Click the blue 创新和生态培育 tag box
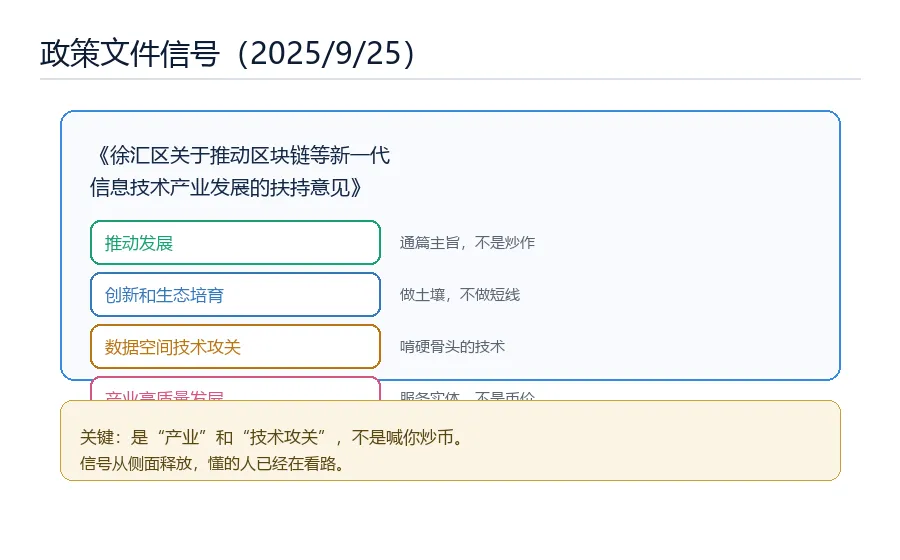 click(x=235, y=294)
